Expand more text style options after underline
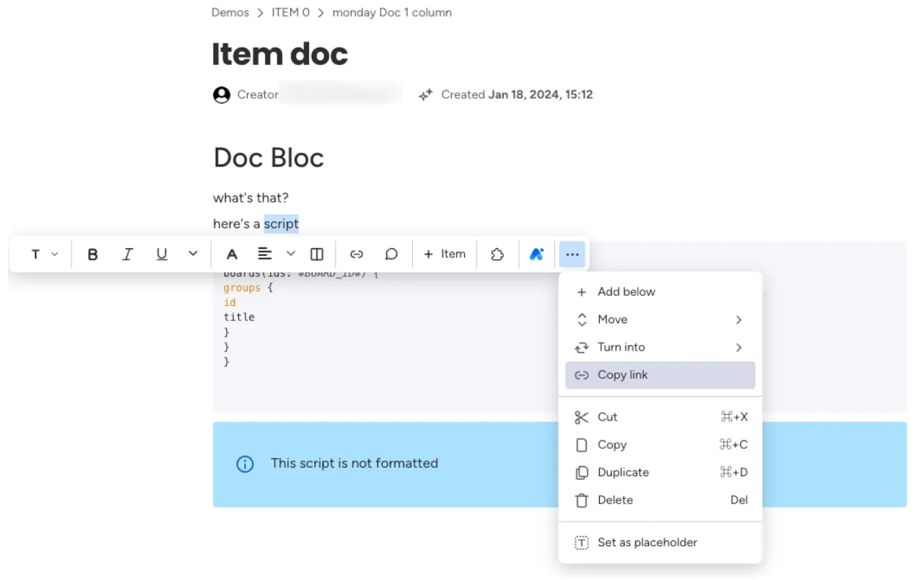This screenshot has width=924, height=580. click(x=193, y=254)
